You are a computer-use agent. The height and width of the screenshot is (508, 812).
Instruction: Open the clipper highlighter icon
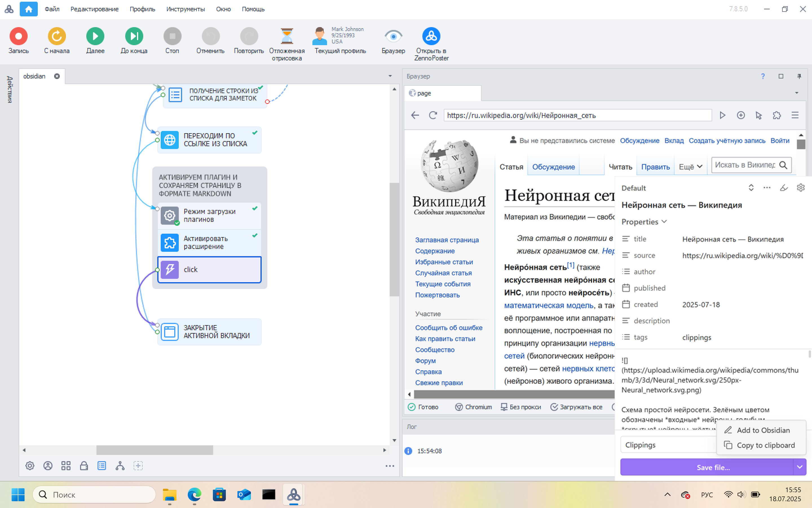pos(784,187)
